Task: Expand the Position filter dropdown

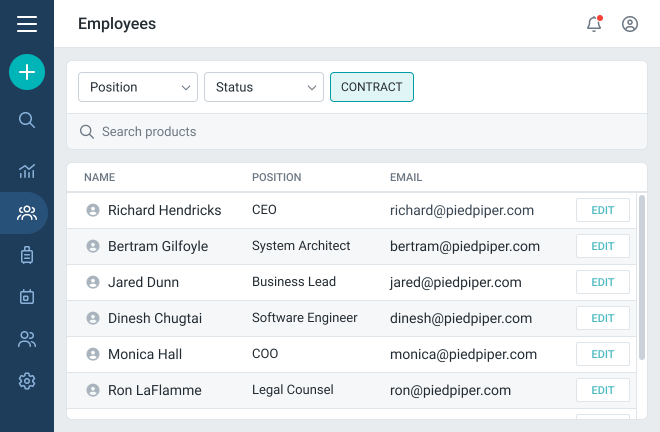Action: click(138, 87)
